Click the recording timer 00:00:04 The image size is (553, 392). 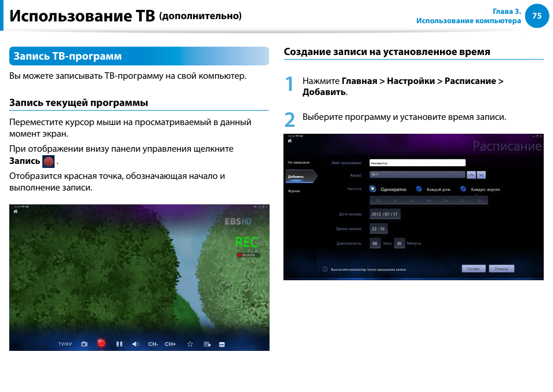(249, 255)
